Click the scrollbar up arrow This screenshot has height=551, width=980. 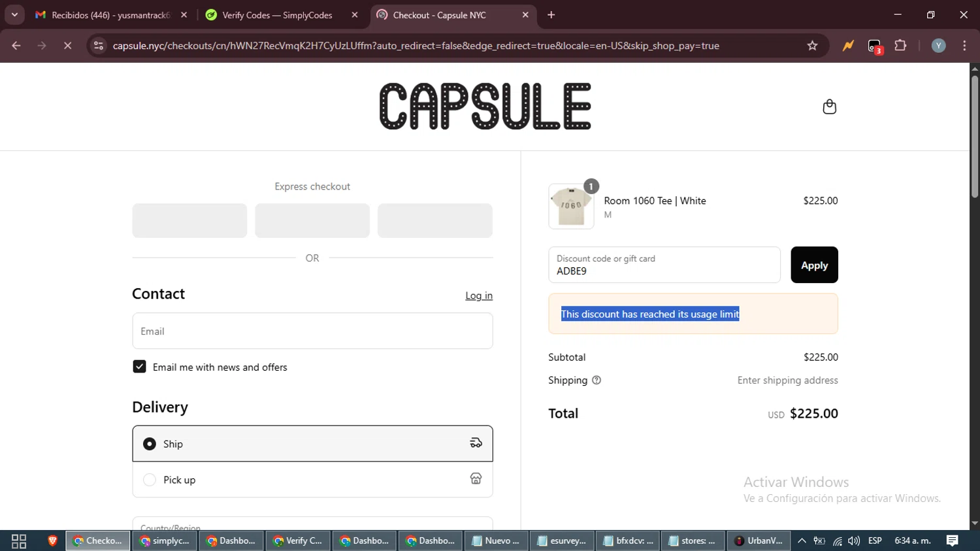coord(975,68)
